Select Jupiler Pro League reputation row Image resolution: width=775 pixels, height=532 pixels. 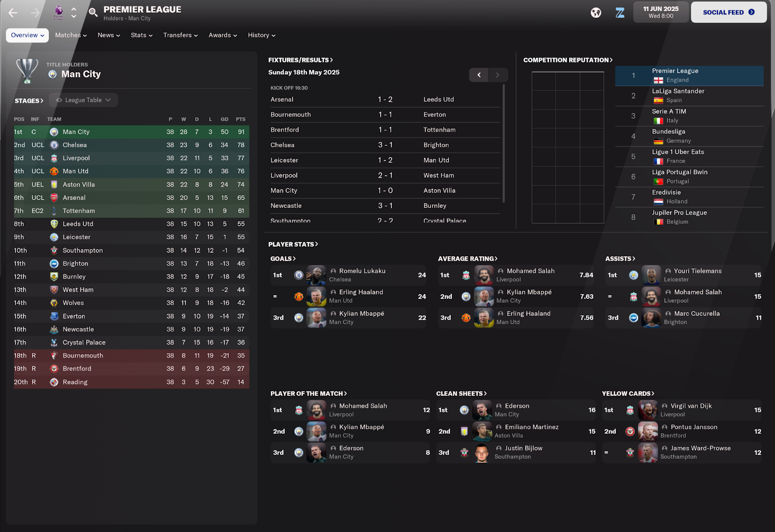coord(689,218)
